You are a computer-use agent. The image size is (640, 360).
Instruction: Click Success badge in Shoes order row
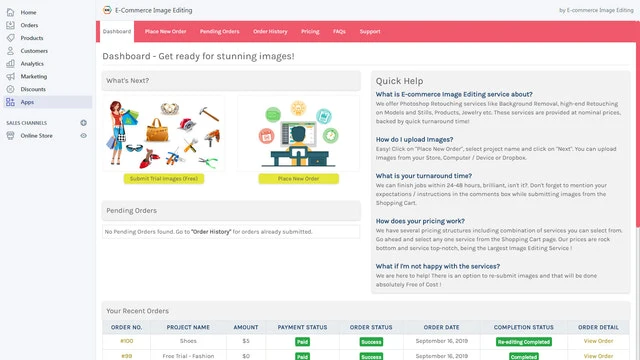[371, 342]
